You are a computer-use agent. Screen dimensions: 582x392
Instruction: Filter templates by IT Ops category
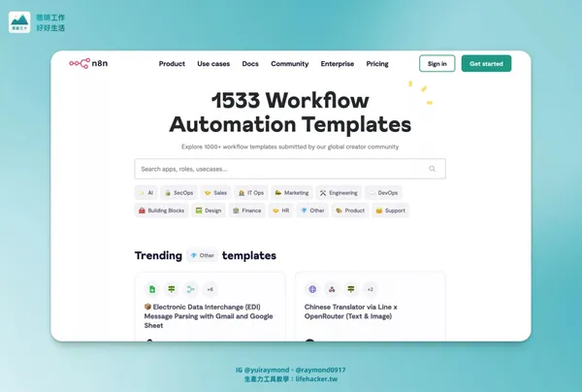coord(251,193)
